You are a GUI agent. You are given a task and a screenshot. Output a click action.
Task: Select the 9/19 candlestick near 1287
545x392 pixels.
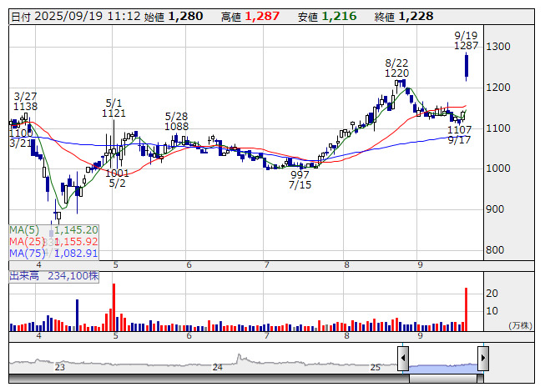pyautogui.click(x=466, y=67)
